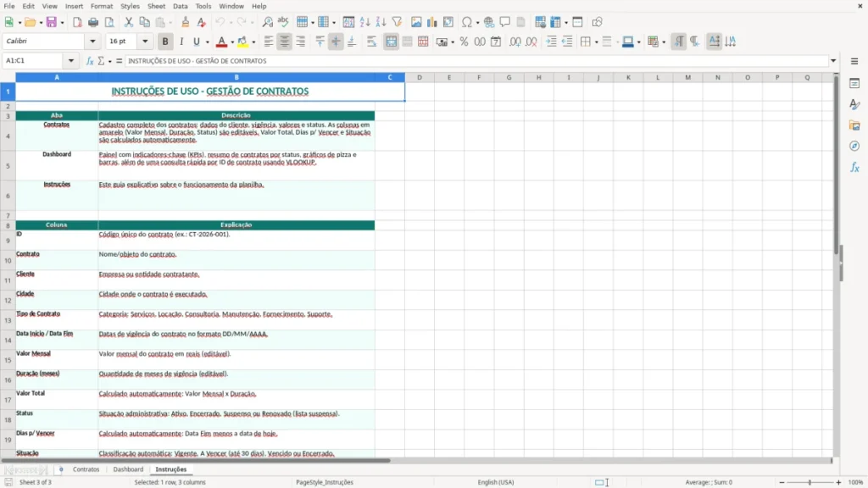Clone formatting with the paintbrush icon
This screenshot has width=868, height=488.
(186, 22)
